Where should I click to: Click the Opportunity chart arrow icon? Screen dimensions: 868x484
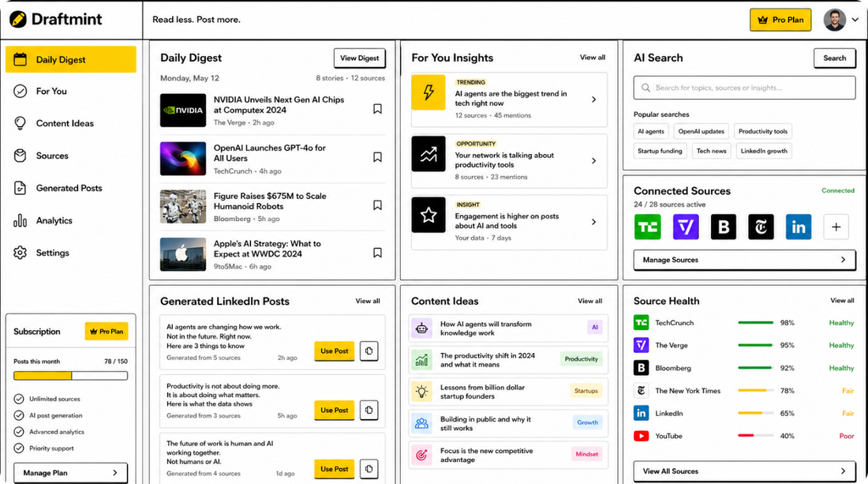[x=428, y=154]
